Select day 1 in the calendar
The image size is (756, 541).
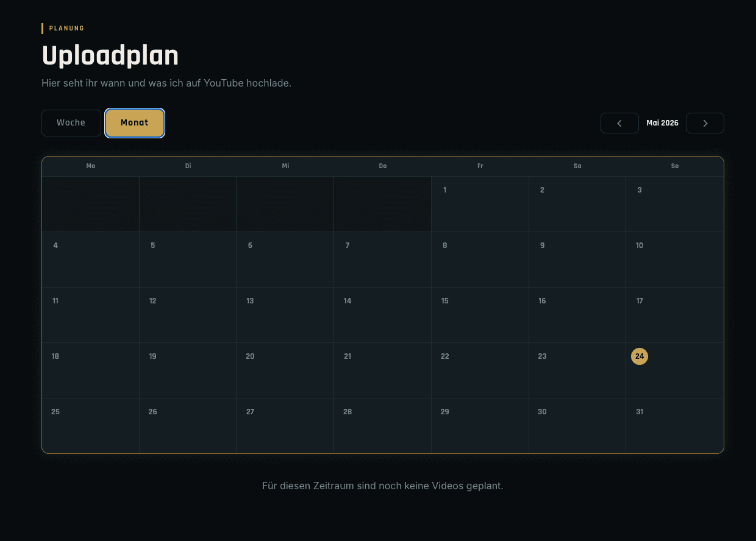[x=480, y=204]
